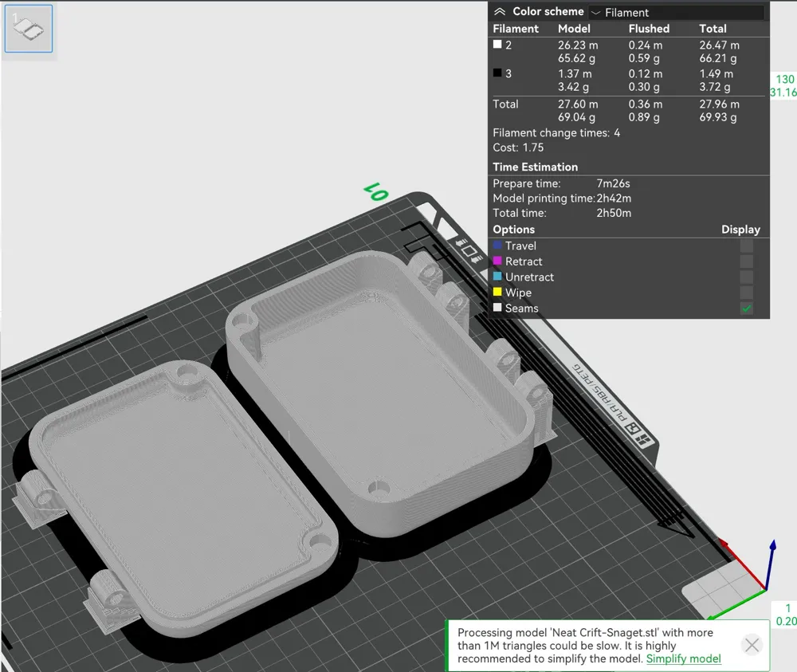Screen dimensions: 797x672
Task: Turn on the Unretract display checkbox
Action: click(x=746, y=277)
